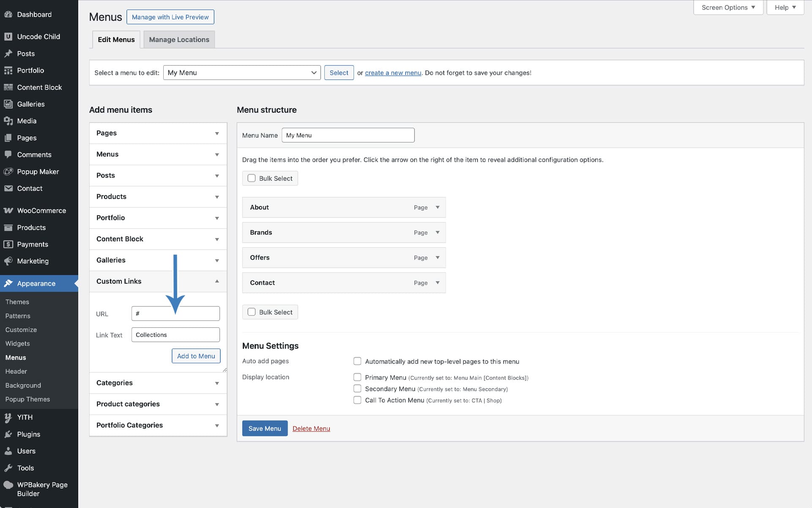Tick the Primary Menu display location

pyautogui.click(x=357, y=377)
